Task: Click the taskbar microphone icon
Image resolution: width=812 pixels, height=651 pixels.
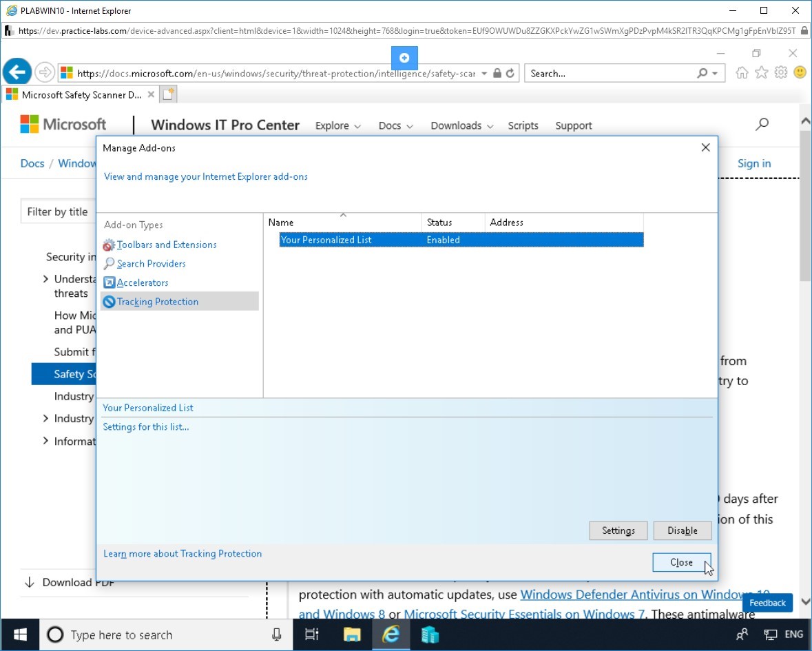Action: (277, 634)
